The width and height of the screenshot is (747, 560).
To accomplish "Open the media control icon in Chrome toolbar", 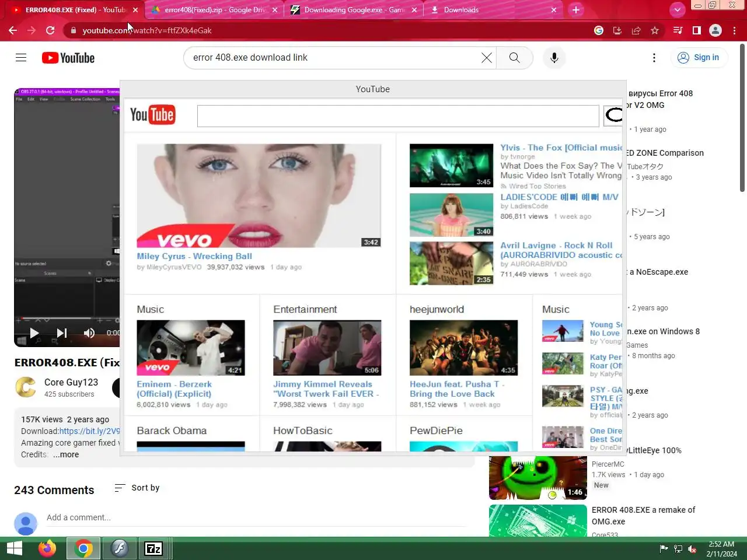I will pos(678,30).
